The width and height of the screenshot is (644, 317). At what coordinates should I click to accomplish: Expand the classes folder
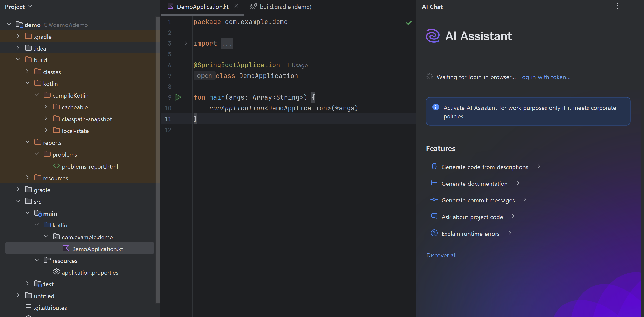coord(28,71)
